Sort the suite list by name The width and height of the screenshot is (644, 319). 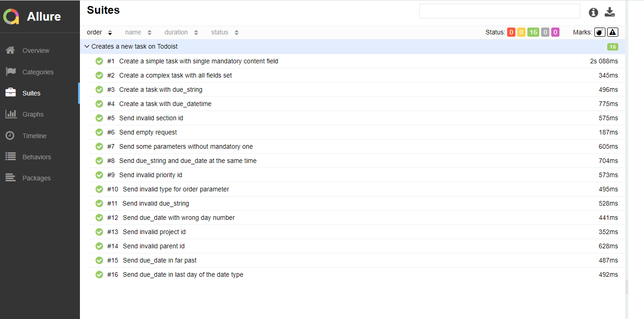[x=138, y=32]
